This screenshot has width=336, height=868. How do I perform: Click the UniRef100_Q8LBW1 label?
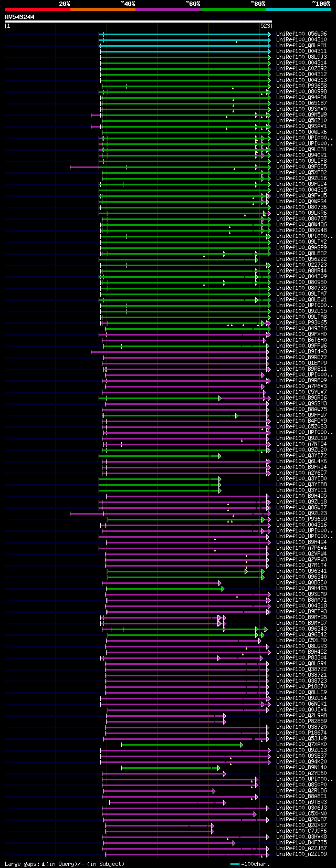301,299
